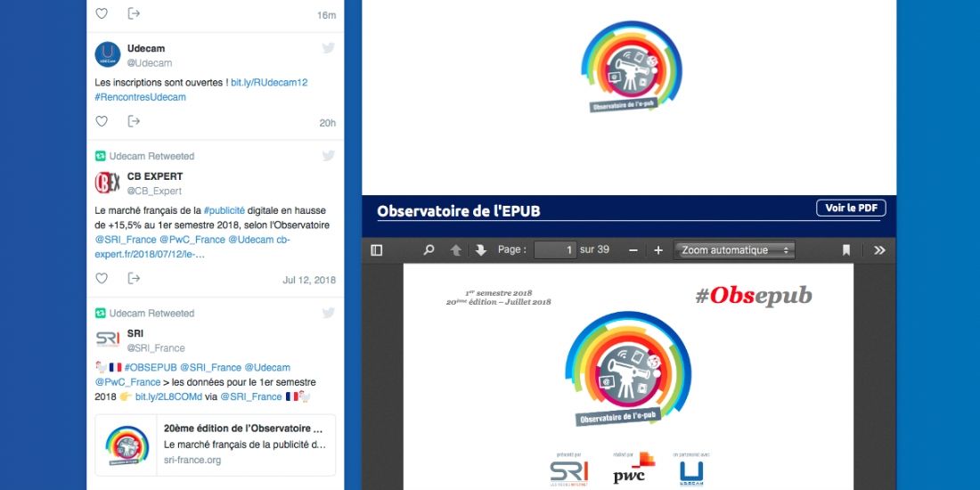The height and width of the screenshot is (490, 980).
Task: Click Twitter bird on SRI tweet
Action: (328, 313)
